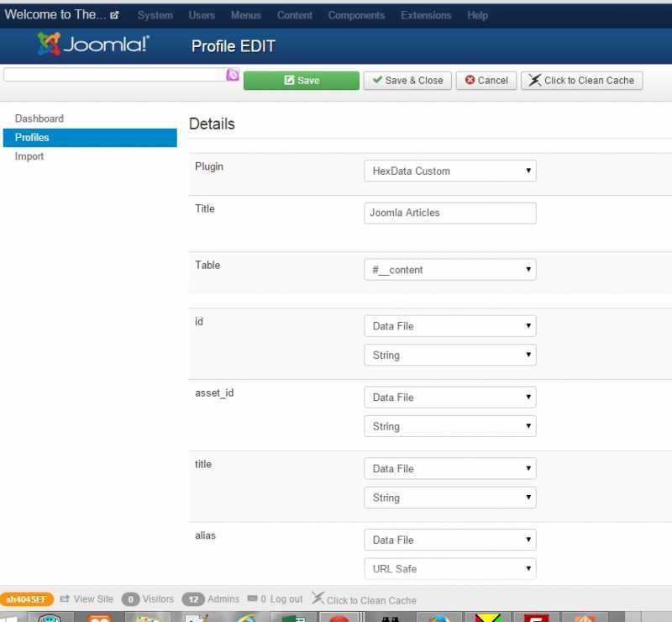Open the id row Data File dropdown
Viewport: 672px width, 622px height.
pyautogui.click(x=450, y=326)
